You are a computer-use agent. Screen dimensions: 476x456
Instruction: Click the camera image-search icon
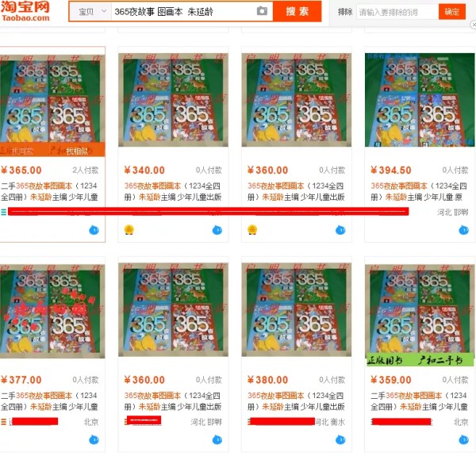click(262, 12)
